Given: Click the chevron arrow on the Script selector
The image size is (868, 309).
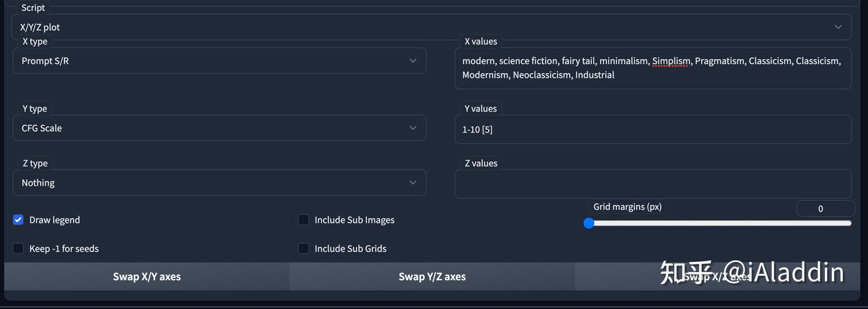Looking at the screenshot, I should (838, 27).
